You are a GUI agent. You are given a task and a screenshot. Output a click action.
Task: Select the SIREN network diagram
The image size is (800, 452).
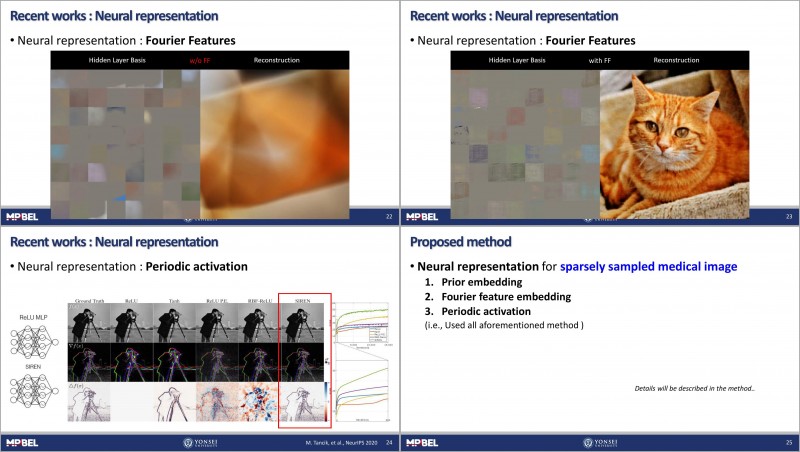point(34,391)
